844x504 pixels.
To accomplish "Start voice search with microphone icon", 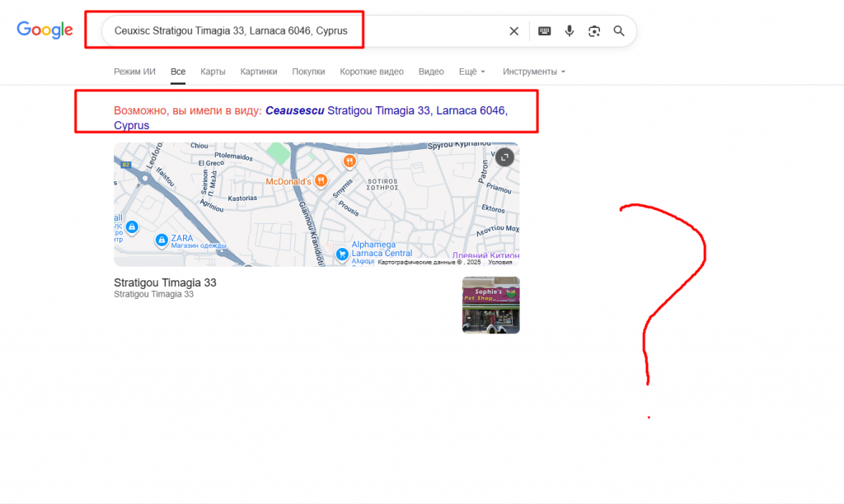I will point(569,31).
